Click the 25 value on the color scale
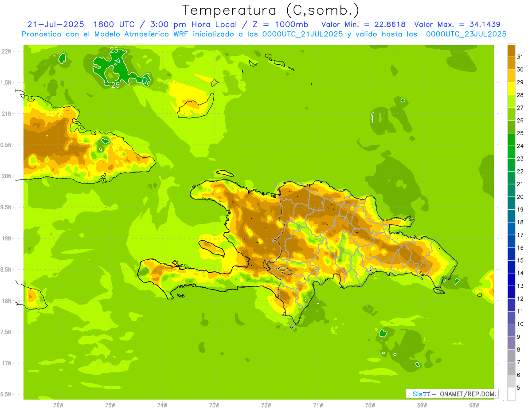The width and height of the screenshot is (532, 411). coord(520,133)
